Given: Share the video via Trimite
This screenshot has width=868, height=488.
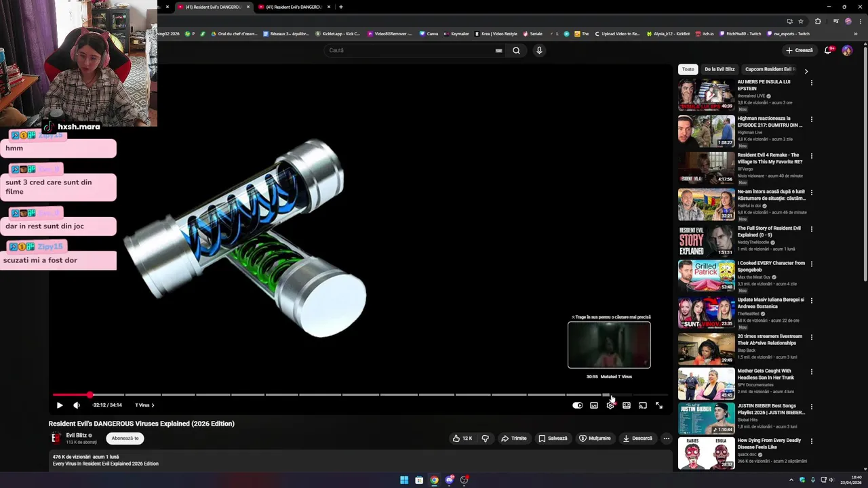Looking at the screenshot, I should [513, 439].
